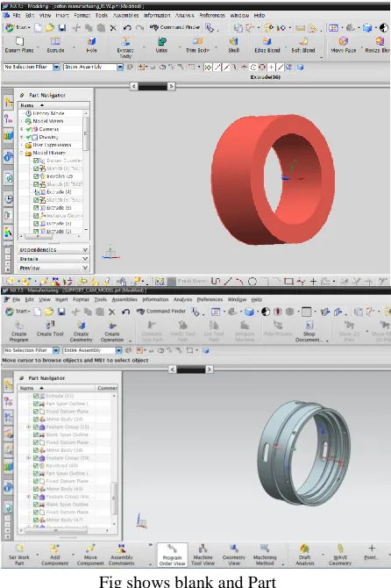Click Set Work Part in Manufacturing window
Image resolution: width=391 pixels, height=588 pixels.
19,555
